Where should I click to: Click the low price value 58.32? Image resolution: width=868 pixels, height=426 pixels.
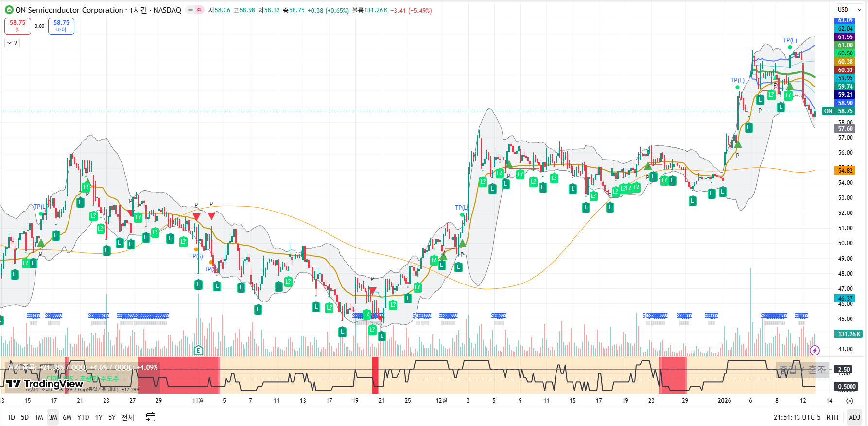pos(272,10)
